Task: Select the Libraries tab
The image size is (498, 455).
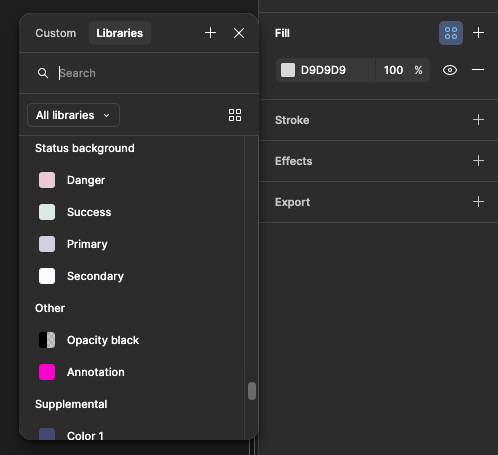Action: 120,33
